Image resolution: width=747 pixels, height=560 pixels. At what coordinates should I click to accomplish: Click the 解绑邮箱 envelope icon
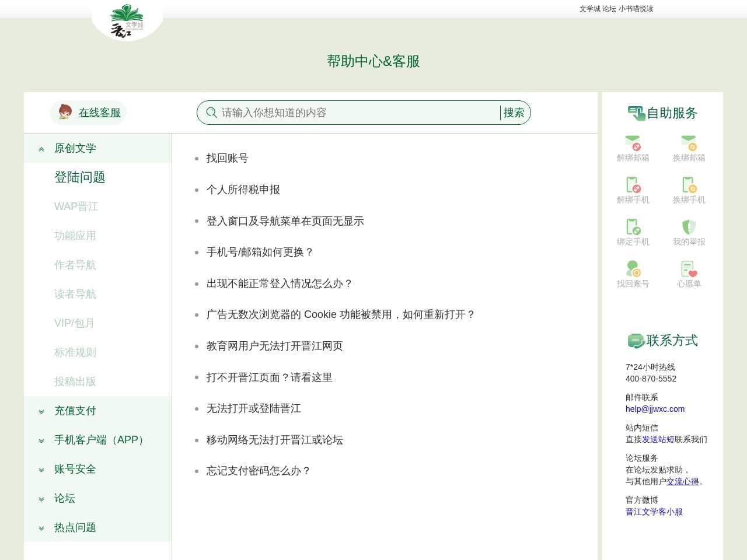(x=633, y=143)
